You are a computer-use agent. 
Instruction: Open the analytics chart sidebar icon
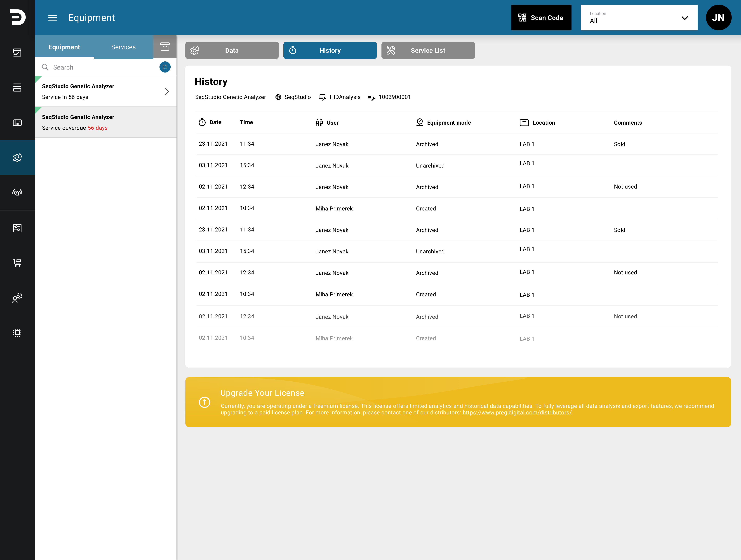[x=17, y=53]
